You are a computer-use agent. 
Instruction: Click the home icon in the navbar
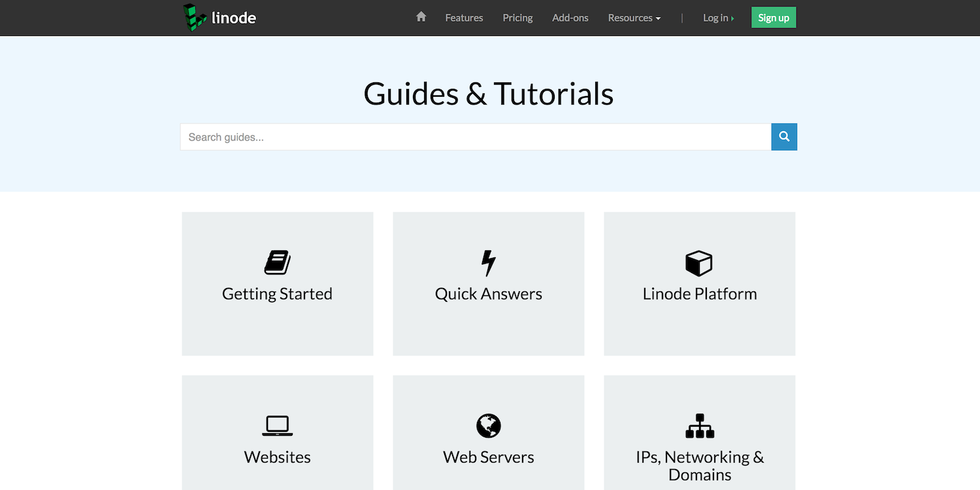pyautogui.click(x=420, y=17)
